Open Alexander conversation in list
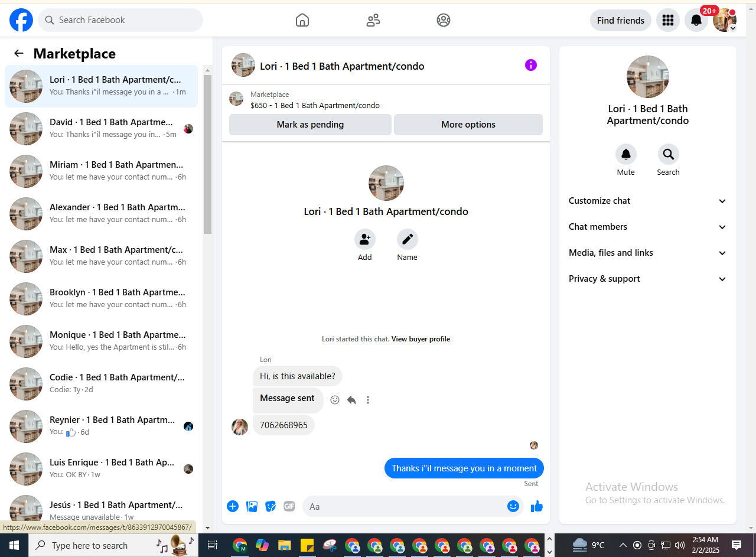This screenshot has width=756, height=557. [102, 213]
